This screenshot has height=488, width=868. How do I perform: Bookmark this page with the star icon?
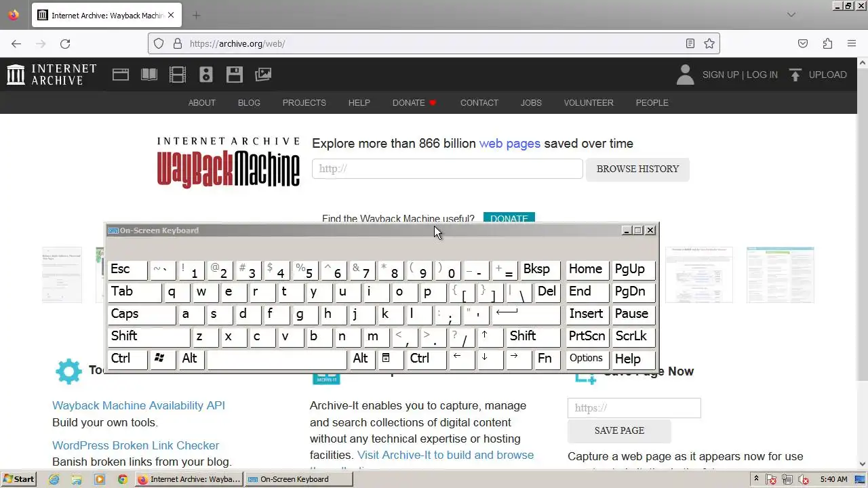(x=709, y=43)
